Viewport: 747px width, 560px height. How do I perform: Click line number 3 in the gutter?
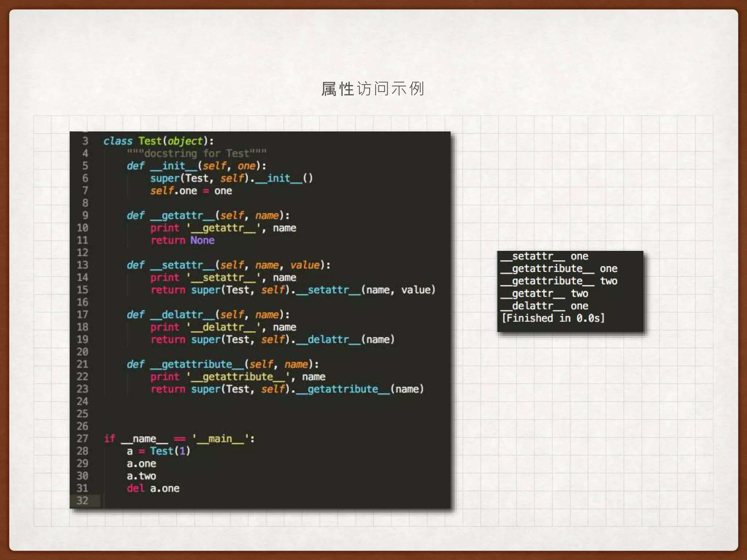click(85, 141)
